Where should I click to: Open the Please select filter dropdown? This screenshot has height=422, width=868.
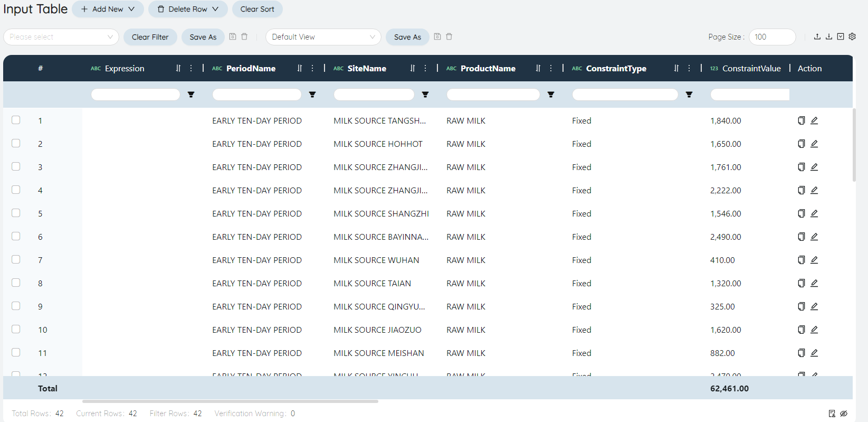click(61, 37)
